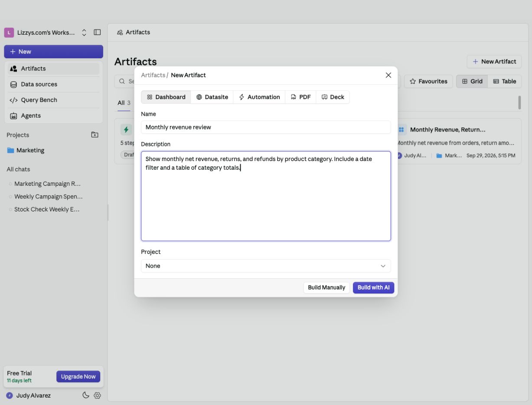
Task: Open the Marketing project
Action: click(x=54, y=150)
